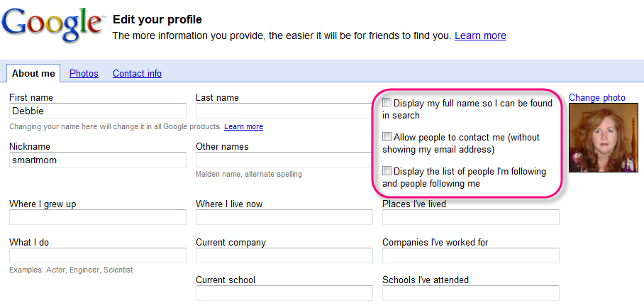Open Learn more link in header

pos(480,35)
